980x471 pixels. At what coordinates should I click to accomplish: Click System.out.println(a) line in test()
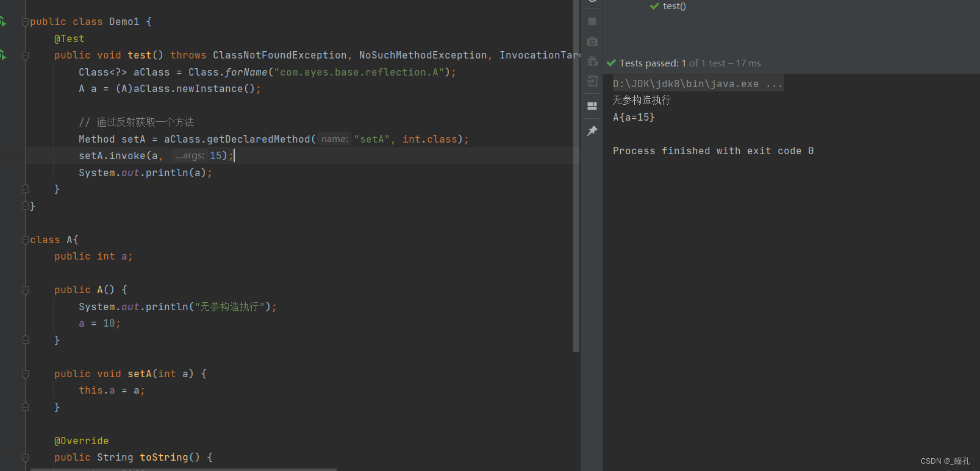[145, 173]
